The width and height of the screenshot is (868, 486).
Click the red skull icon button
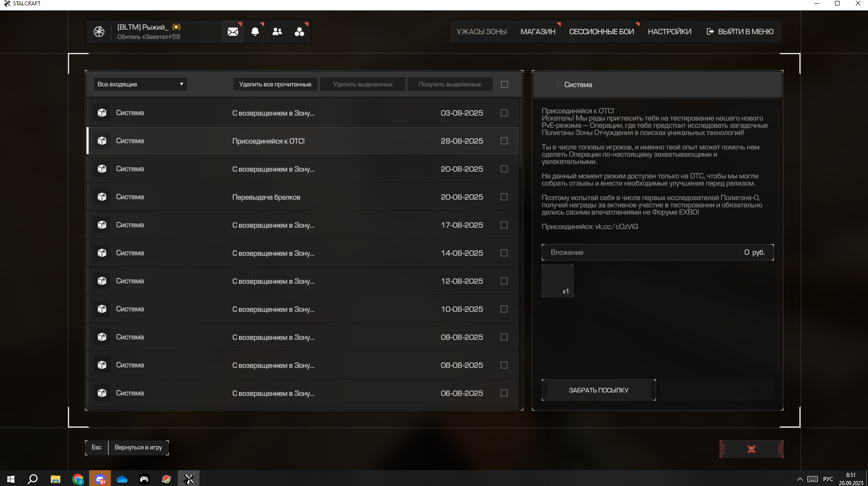751,449
